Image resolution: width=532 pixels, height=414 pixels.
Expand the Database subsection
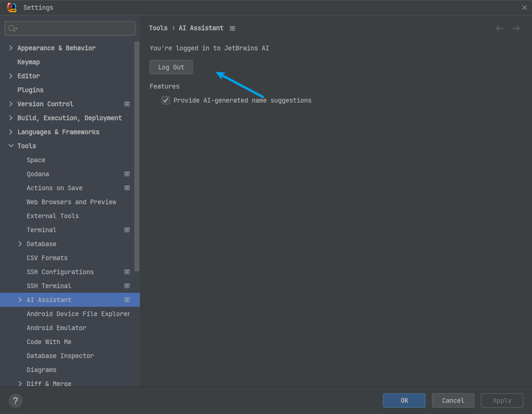point(20,244)
